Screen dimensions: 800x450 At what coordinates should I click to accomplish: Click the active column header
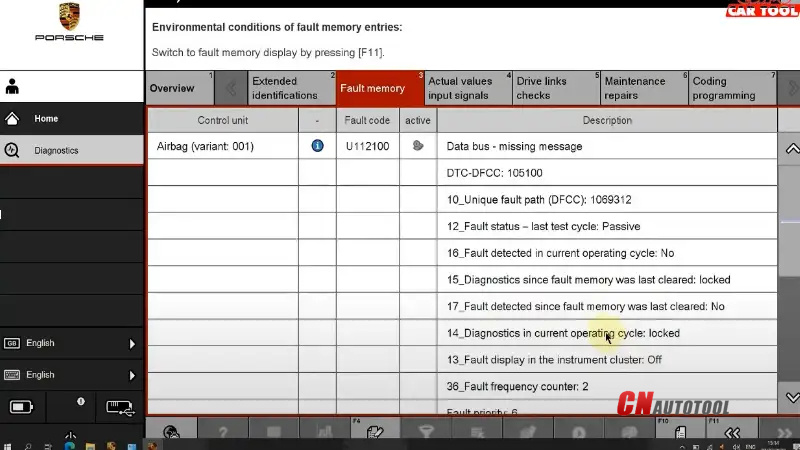[418, 120]
